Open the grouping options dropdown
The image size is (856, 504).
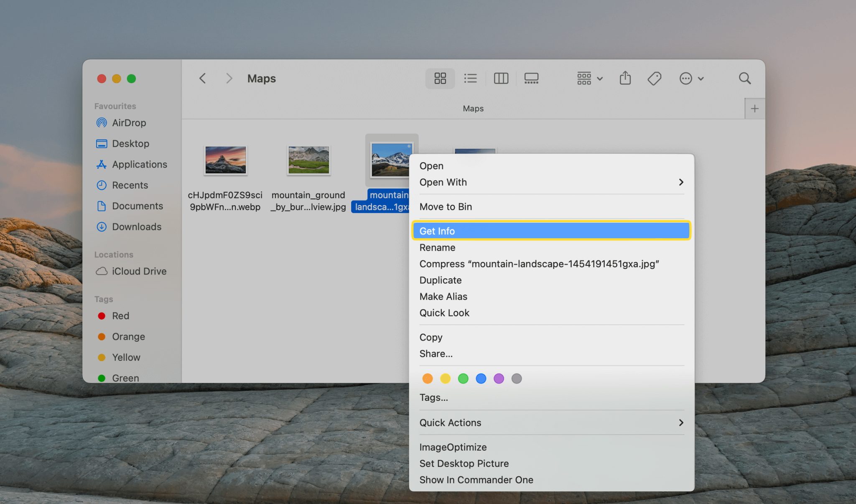tap(588, 78)
